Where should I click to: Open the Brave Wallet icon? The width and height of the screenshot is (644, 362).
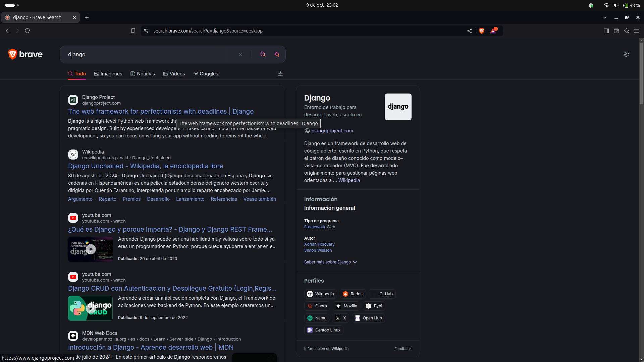(x=616, y=31)
